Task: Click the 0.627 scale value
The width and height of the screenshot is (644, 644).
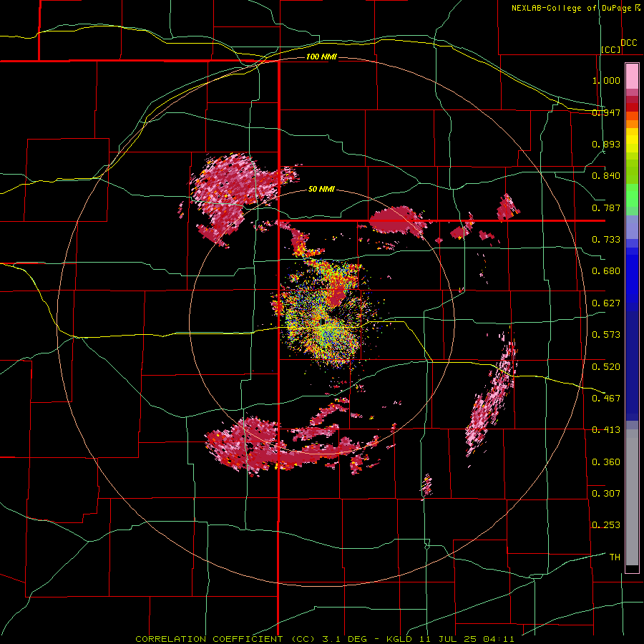Action: coord(606,303)
